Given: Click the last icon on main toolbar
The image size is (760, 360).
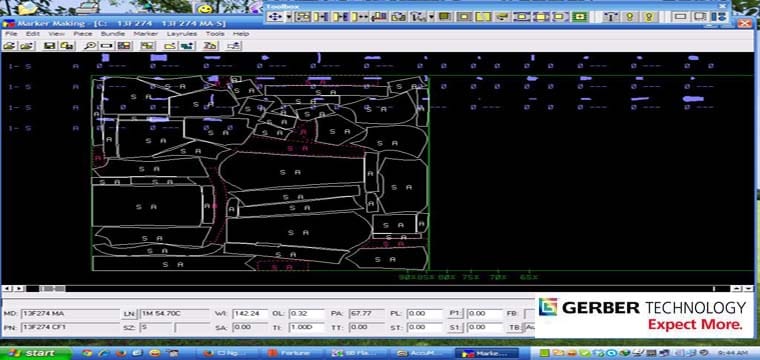Looking at the screenshot, I should [x=235, y=46].
